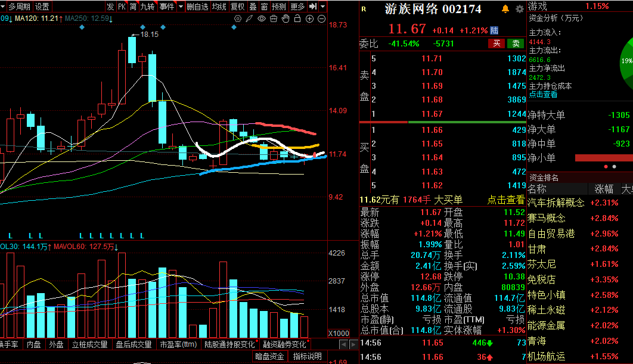Open the 复权 adjustment option

tap(238, 7)
